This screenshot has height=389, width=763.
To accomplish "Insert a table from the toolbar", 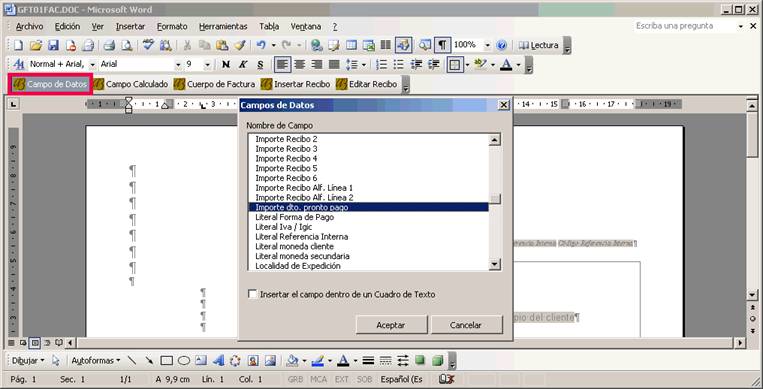I will point(351,45).
